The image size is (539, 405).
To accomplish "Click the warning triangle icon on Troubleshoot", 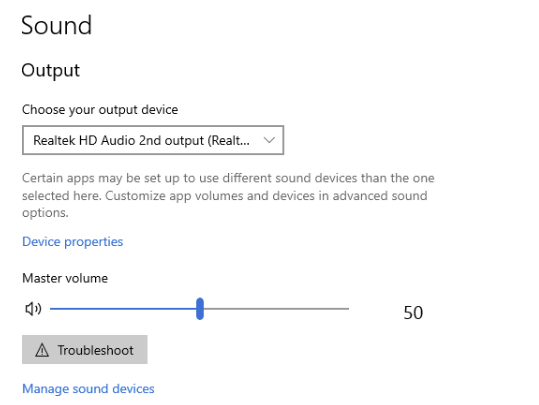I will [42, 350].
